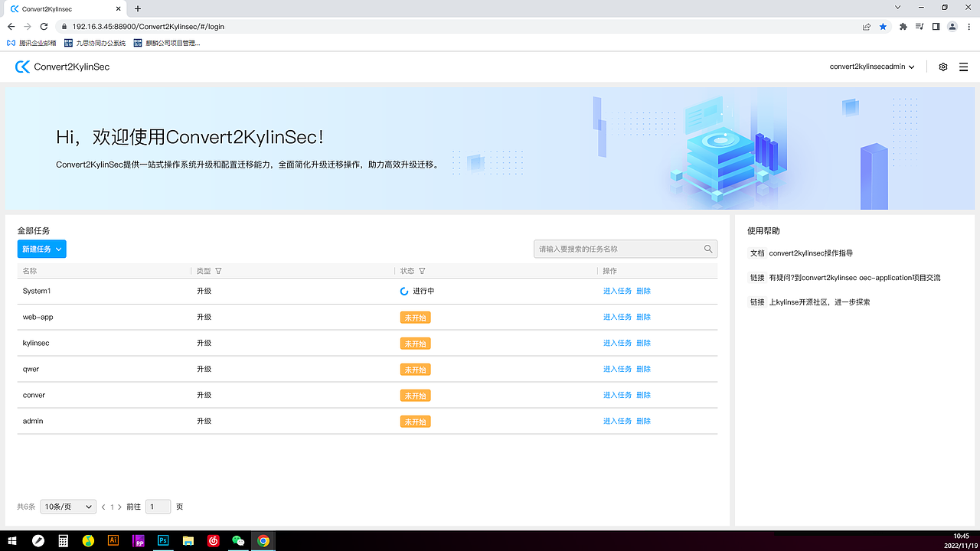Open the 10条/页 page size selector
This screenshot has height=551, width=980.
click(68, 507)
